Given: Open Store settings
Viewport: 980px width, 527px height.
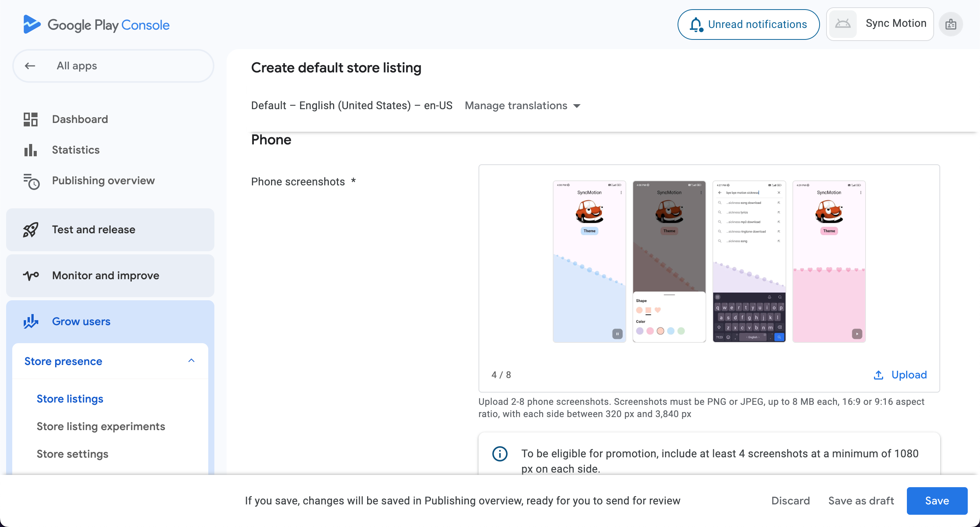Looking at the screenshot, I should [73, 454].
